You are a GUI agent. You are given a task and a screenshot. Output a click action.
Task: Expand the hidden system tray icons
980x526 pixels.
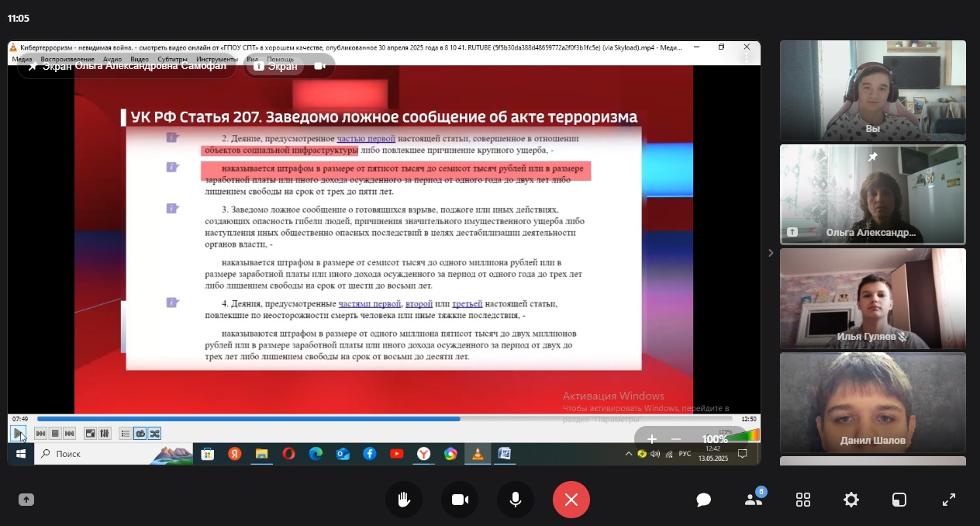[628, 454]
